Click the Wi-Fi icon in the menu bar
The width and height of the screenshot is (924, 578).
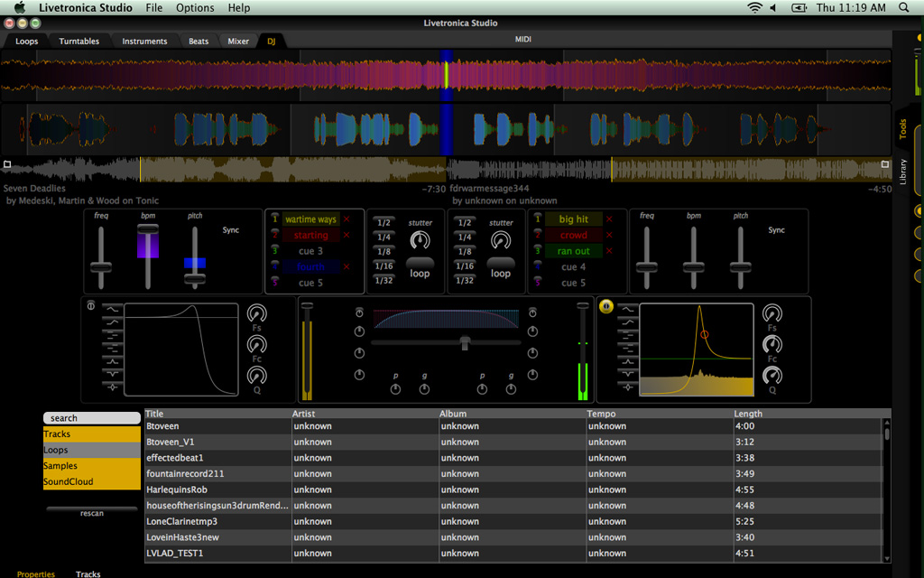(x=754, y=7)
